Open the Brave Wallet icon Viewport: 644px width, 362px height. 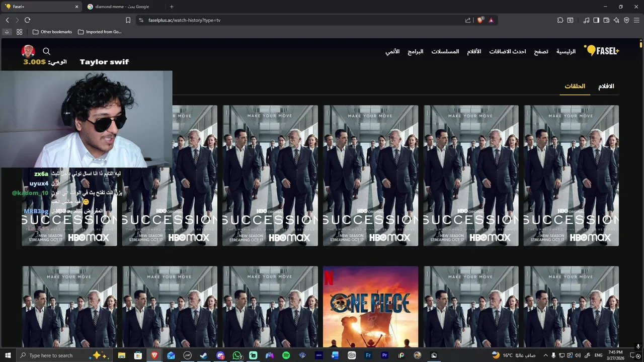tap(606, 20)
